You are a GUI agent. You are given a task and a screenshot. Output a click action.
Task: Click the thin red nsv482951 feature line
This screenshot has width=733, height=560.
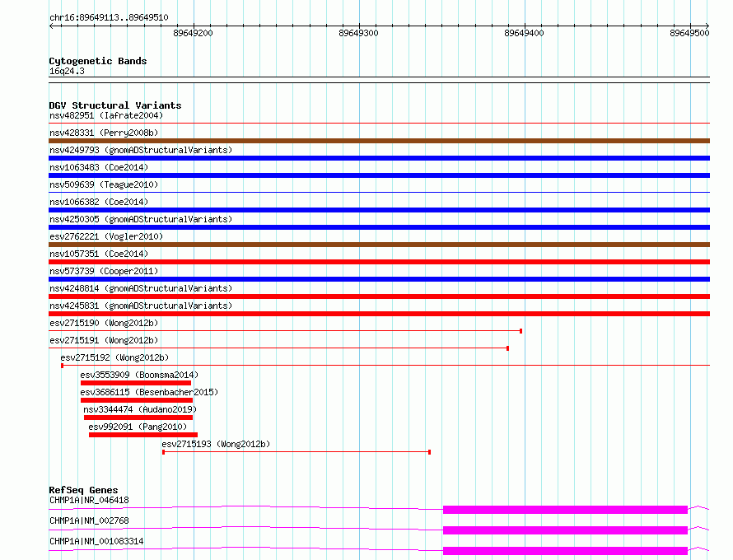pos(379,124)
